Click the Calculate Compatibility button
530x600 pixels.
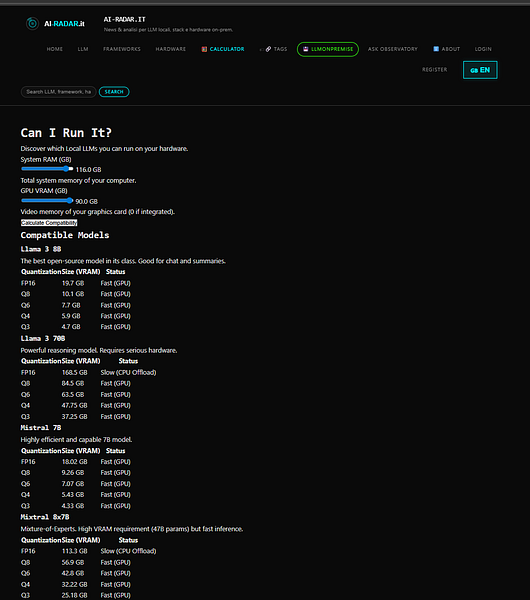49,223
